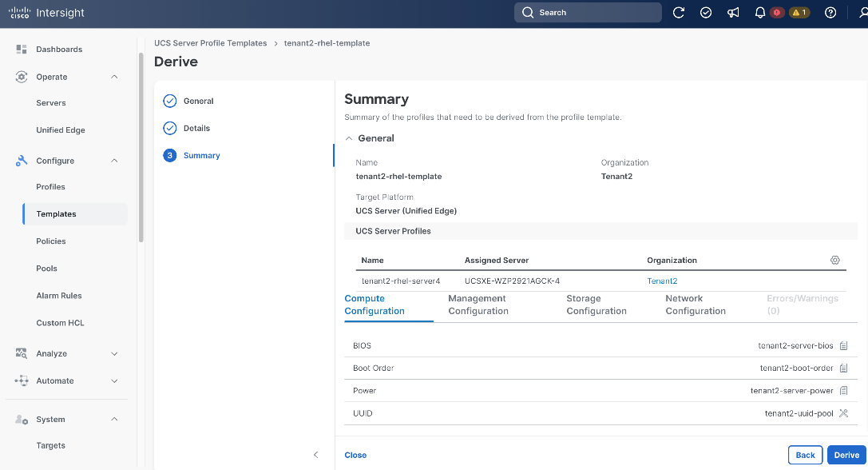Open Pools in the sidebar
868x470 pixels.
tap(46, 269)
